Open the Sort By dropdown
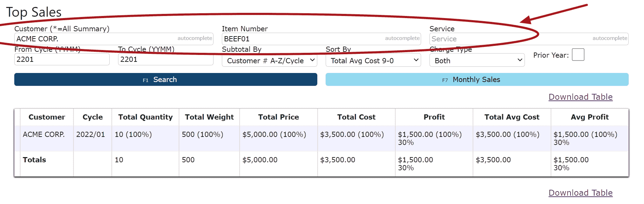 pyautogui.click(x=373, y=60)
